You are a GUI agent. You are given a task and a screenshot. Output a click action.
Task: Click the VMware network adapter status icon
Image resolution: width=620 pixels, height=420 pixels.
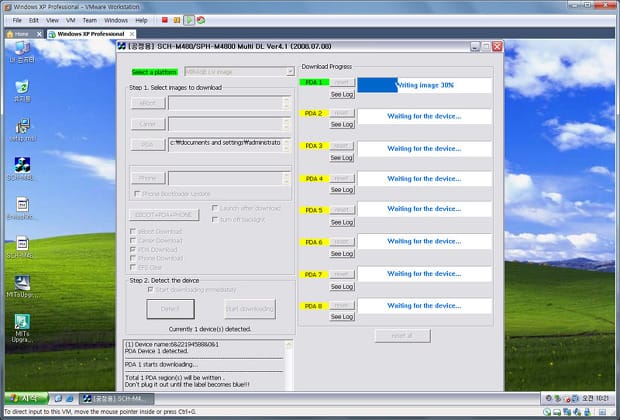pos(567,412)
